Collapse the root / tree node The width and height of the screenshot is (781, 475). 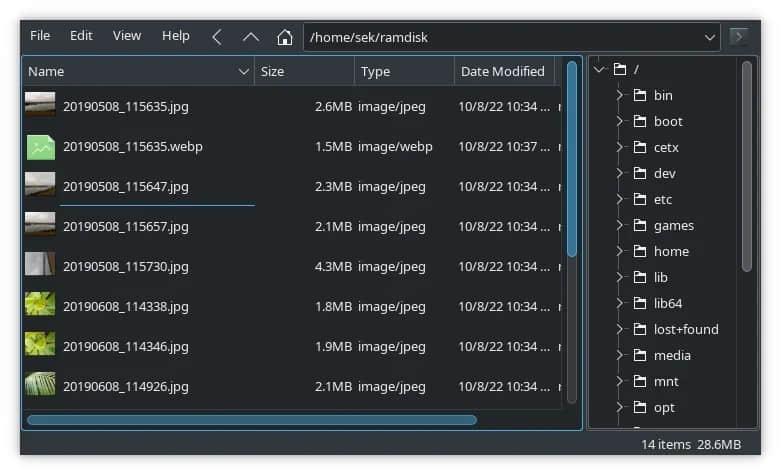pos(600,70)
